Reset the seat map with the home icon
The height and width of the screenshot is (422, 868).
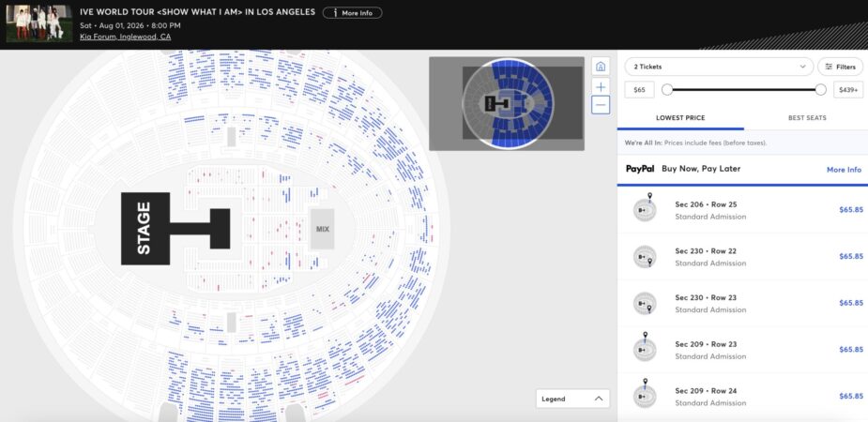601,67
